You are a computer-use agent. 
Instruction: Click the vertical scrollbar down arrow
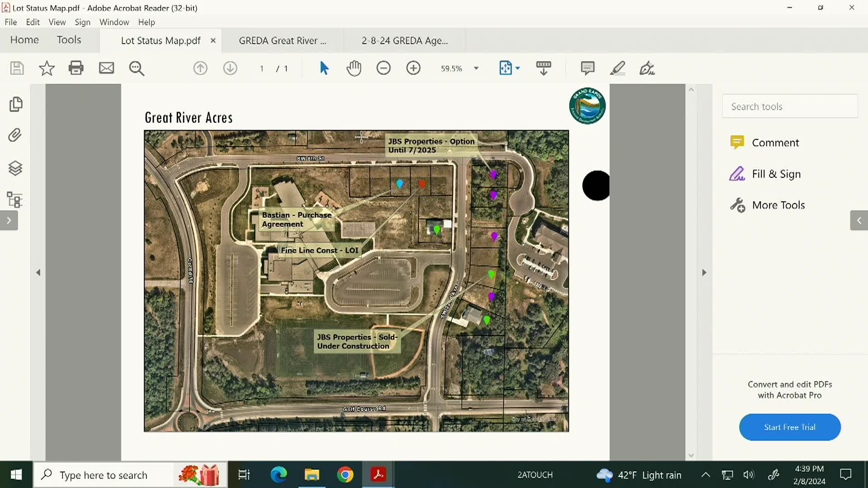click(691, 455)
